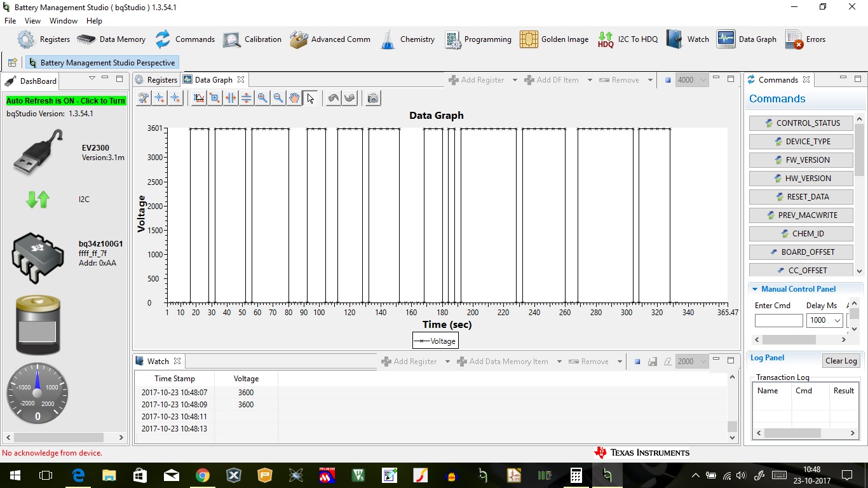
Task: Click the DashBoard horizontal scrollbar
Action: [59, 437]
